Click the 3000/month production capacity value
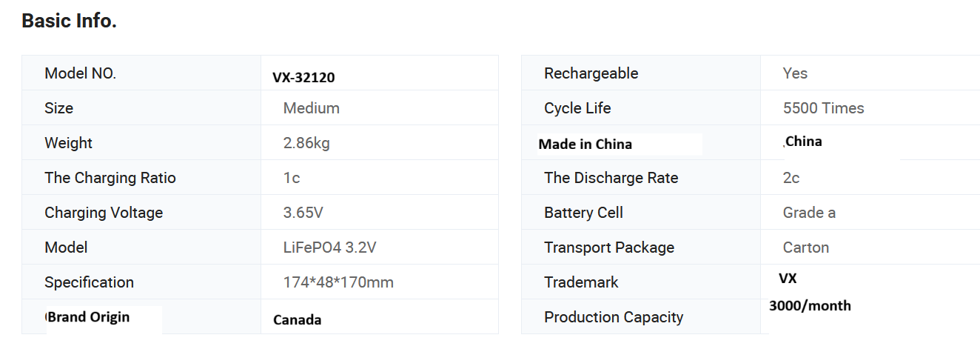This screenshot has width=980, height=352. click(x=810, y=305)
